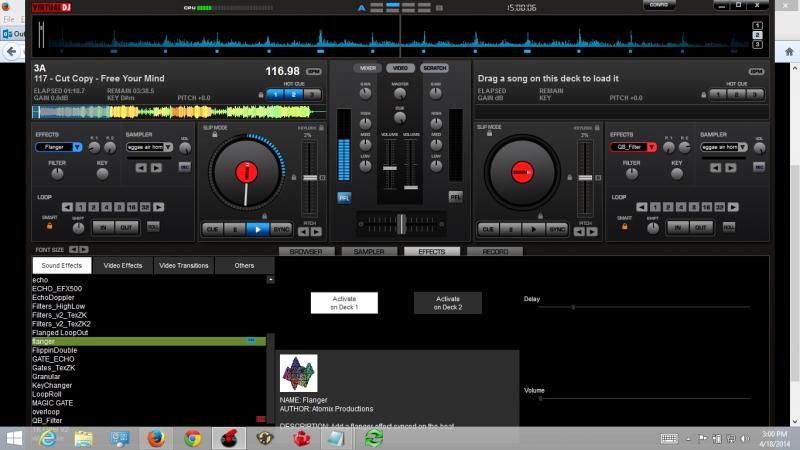Toggle Keylock on the right deck
Image resolution: width=800 pixels, height=450 pixels.
point(597,128)
